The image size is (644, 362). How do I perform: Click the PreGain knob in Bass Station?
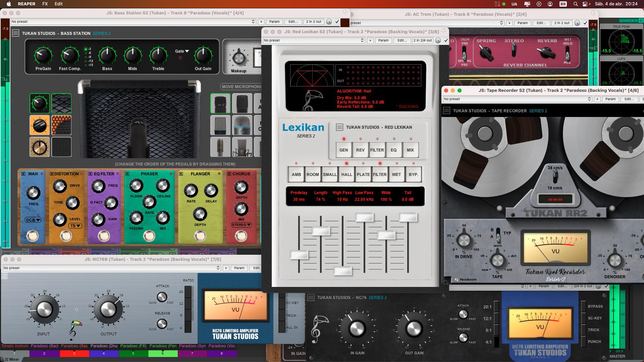coord(43,56)
